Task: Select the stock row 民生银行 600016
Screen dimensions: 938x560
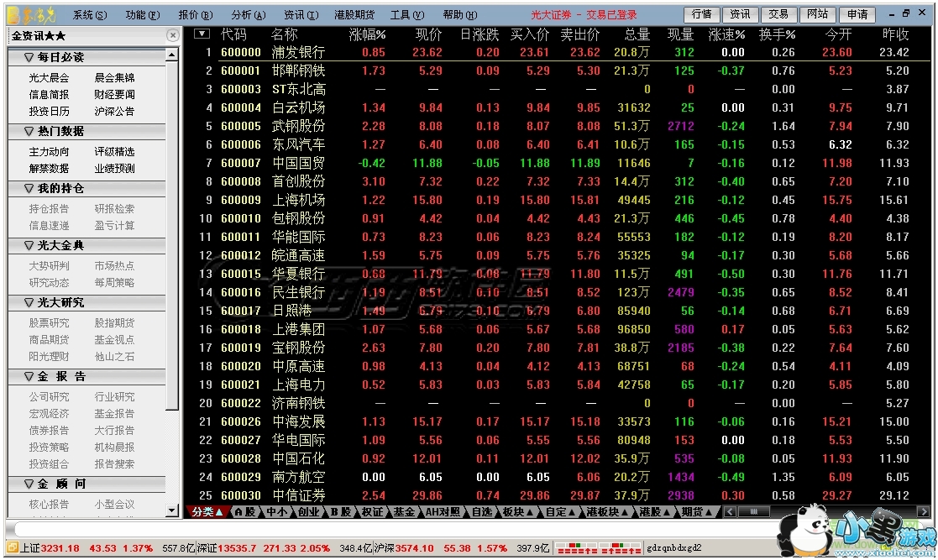Action: pos(558,292)
